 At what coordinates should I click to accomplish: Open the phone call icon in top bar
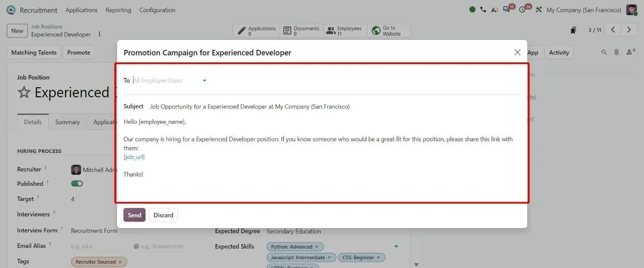[483, 10]
